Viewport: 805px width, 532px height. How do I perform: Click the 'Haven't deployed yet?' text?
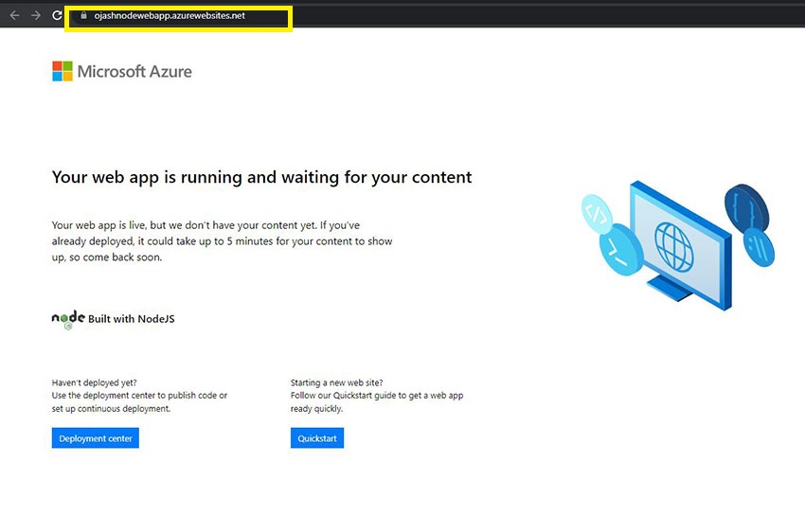tap(95, 382)
